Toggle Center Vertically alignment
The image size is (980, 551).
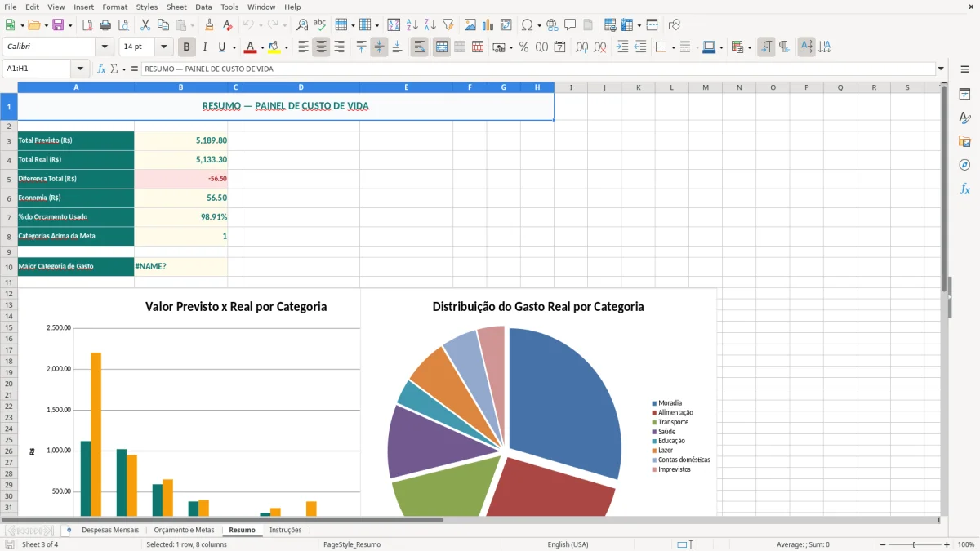(x=379, y=47)
